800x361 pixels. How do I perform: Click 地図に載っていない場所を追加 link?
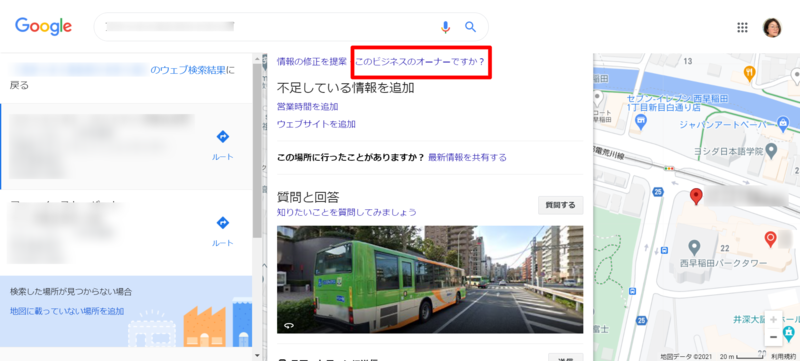(67, 311)
